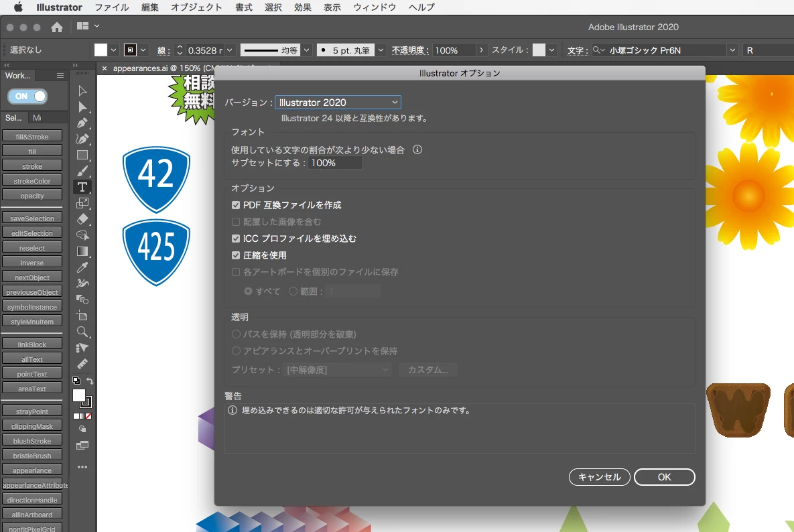Click the stroke weight stepper arrows
The width and height of the screenshot is (794, 532).
pos(180,50)
